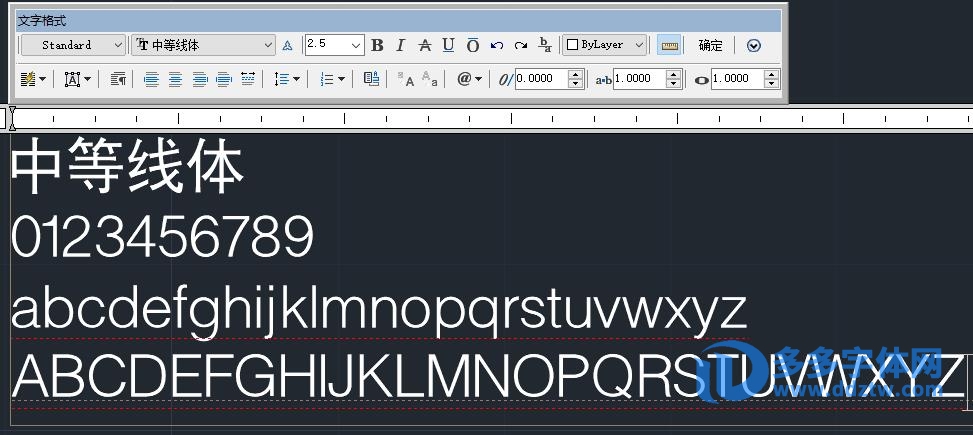Viewport: 973px width, 435px height.
Task: Click the strikethrough text icon
Action: pyautogui.click(x=424, y=45)
